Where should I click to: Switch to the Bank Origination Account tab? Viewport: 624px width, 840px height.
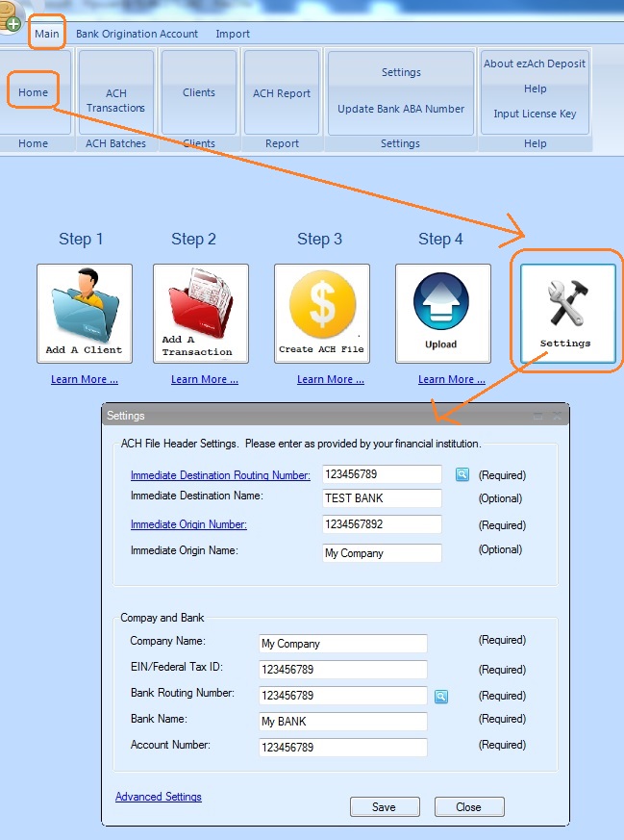click(137, 34)
